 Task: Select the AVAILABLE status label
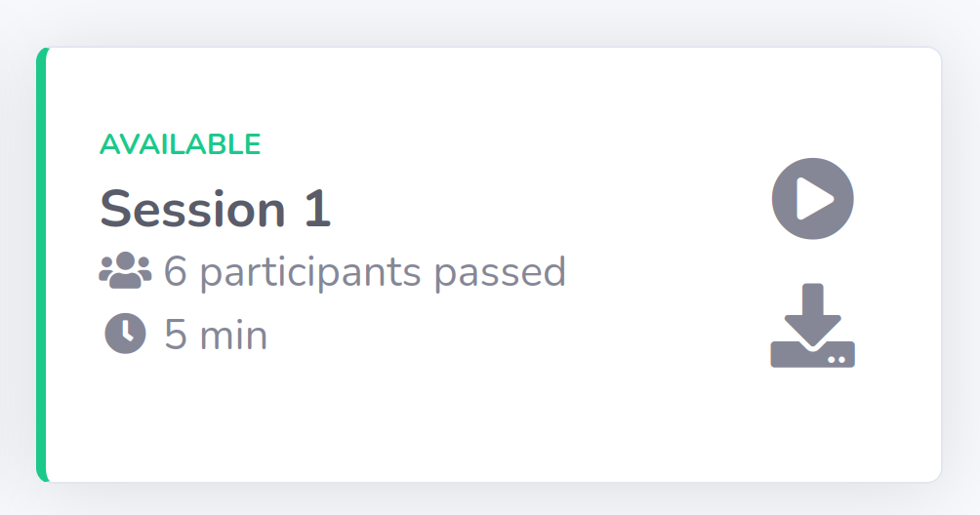pos(180,144)
